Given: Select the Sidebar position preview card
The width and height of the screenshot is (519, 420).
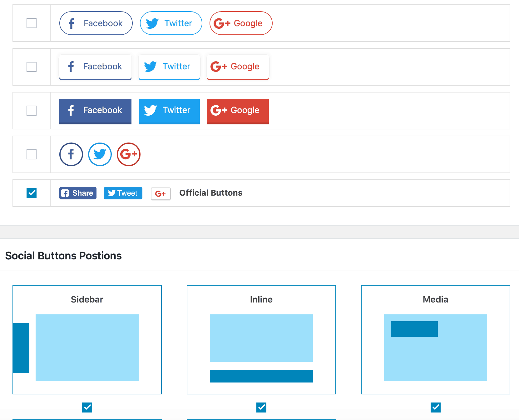Looking at the screenshot, I should [87, 339].
